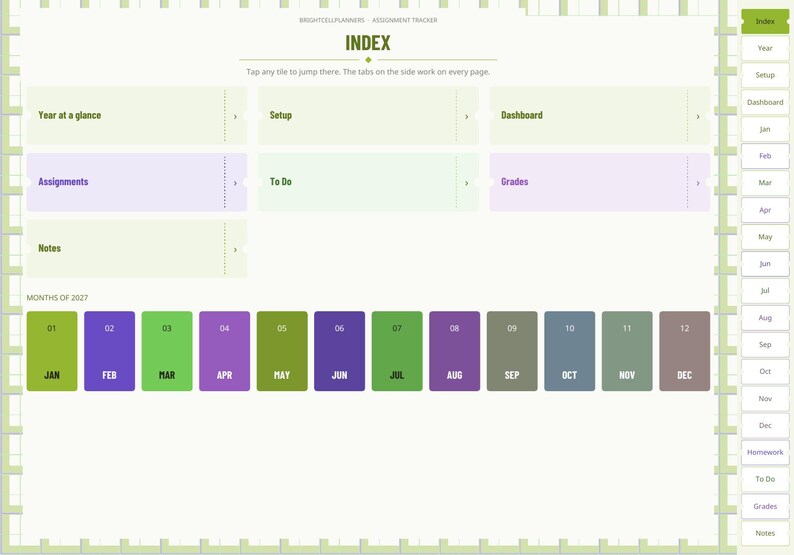Go to the Apr side tab
The image size is (794, 555).
tap(765, 210)
